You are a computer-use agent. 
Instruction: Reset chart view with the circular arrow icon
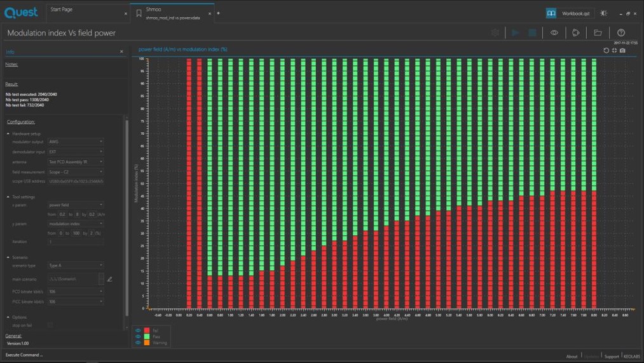click(606, 50)
